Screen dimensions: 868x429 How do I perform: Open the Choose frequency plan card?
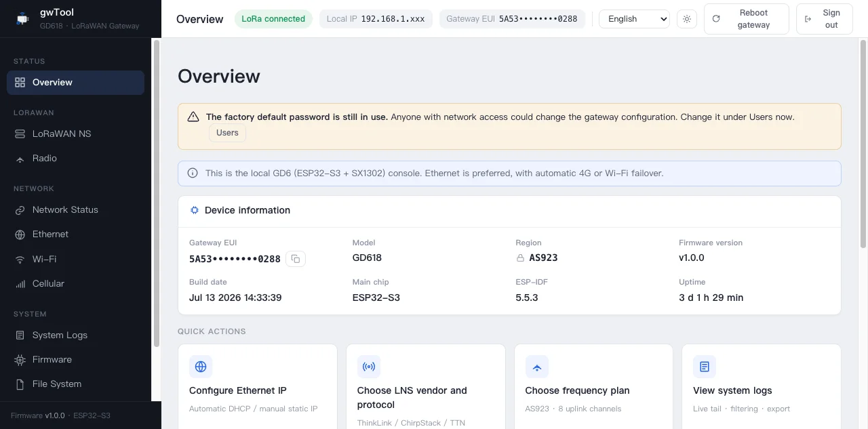coord(593,386)
